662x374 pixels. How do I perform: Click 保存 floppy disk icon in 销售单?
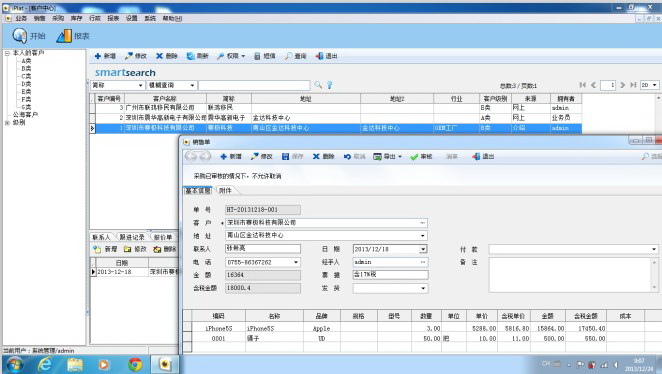285,157
